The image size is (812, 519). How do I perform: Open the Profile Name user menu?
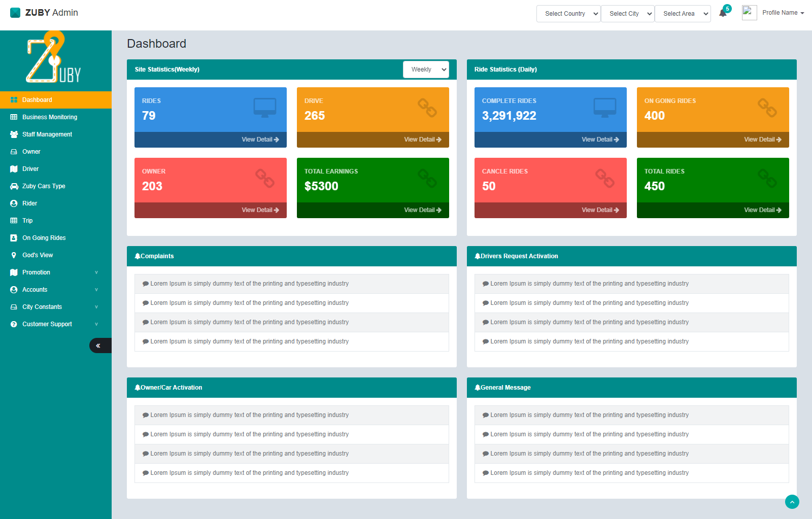pos(783,13)
